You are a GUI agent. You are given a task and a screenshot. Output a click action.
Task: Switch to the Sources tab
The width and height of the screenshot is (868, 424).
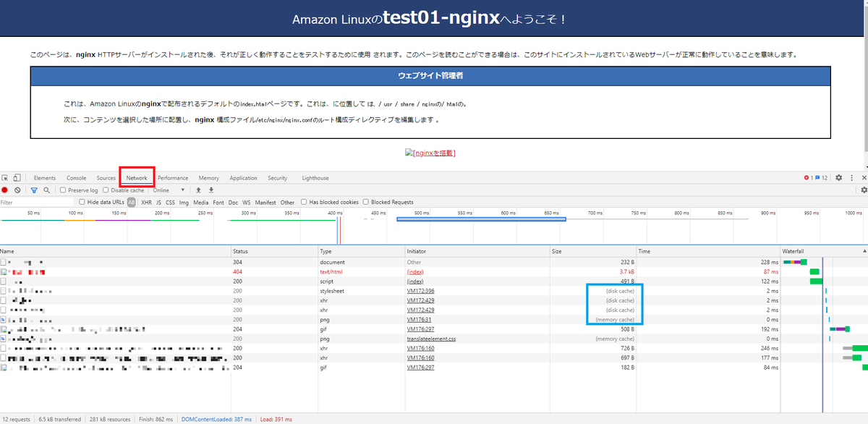[106, 178]
